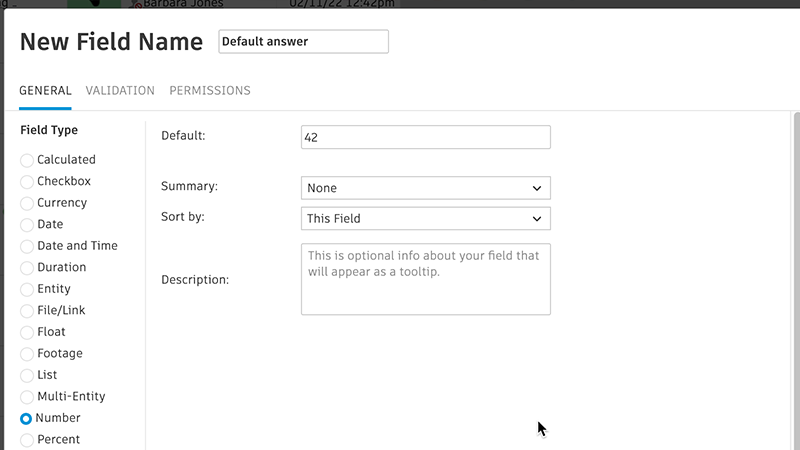Choose the Checkbox field type
Screen dimensions: 800x450
click(27, 182)
